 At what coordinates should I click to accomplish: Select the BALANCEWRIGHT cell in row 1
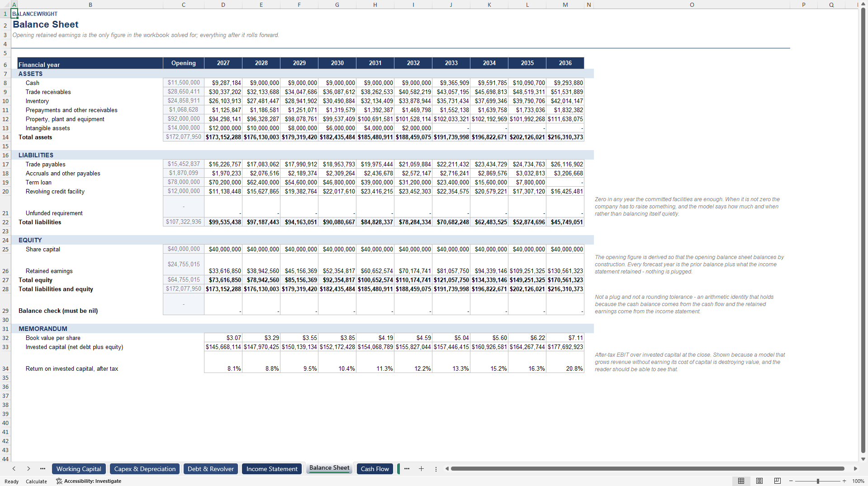(x=35, y=14)
